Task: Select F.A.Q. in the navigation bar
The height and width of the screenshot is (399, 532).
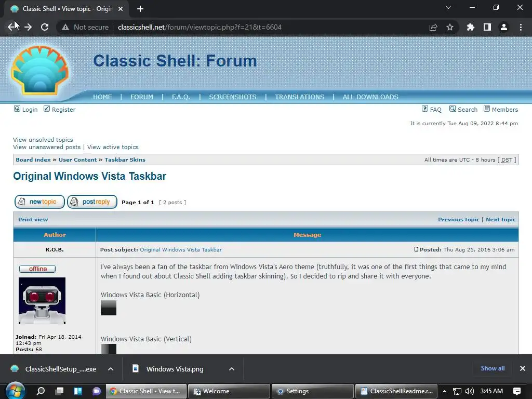Action: point(181,97)
